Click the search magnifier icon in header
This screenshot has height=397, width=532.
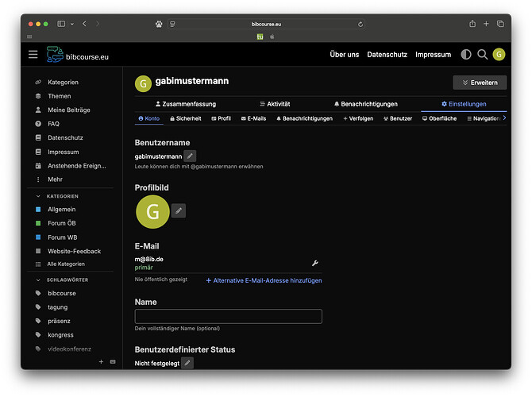pyautogui.click(x=482, y=55)
